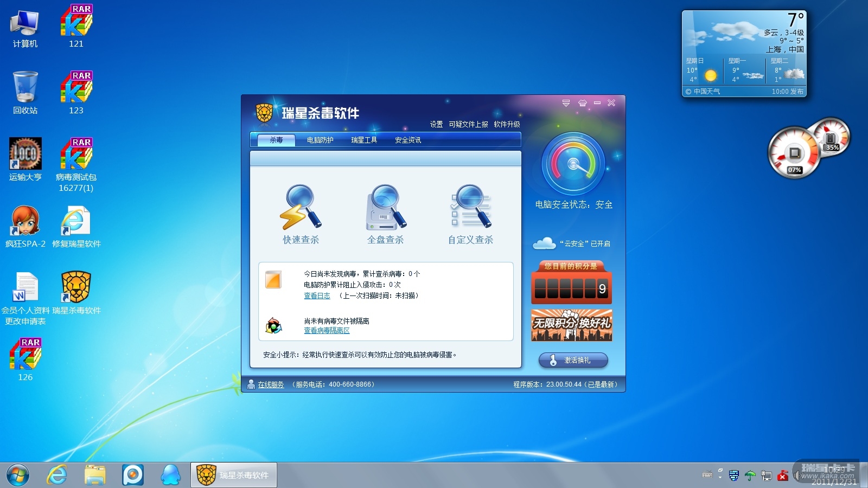Image resolution: width=868 pixels, height=488 pixels.
Task: Click 软件升级 to update software
Action: 507,124
